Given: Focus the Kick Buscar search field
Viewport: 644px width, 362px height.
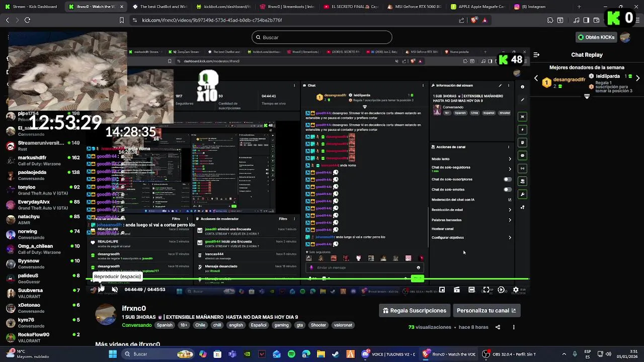Looking at the screenshot, I should click(x=322, y=37).
